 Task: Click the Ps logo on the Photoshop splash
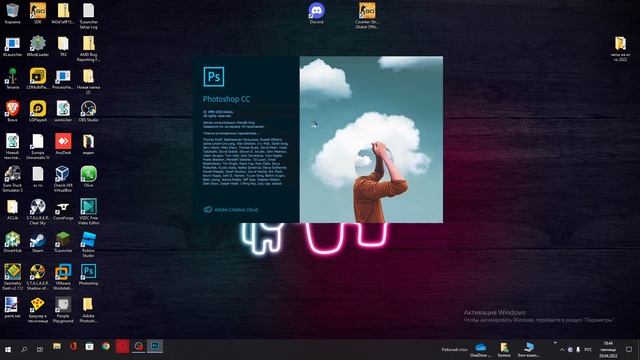click(x=214, y=77)
